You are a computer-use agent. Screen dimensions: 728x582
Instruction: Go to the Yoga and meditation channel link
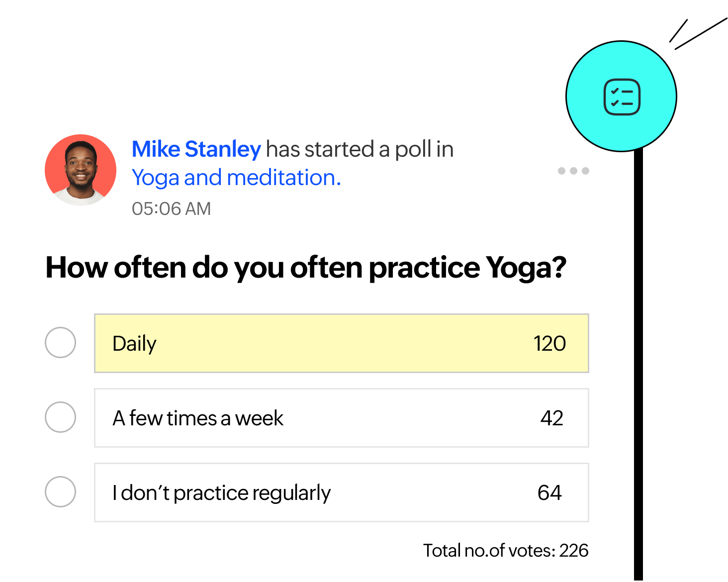[x=236, y=178]
